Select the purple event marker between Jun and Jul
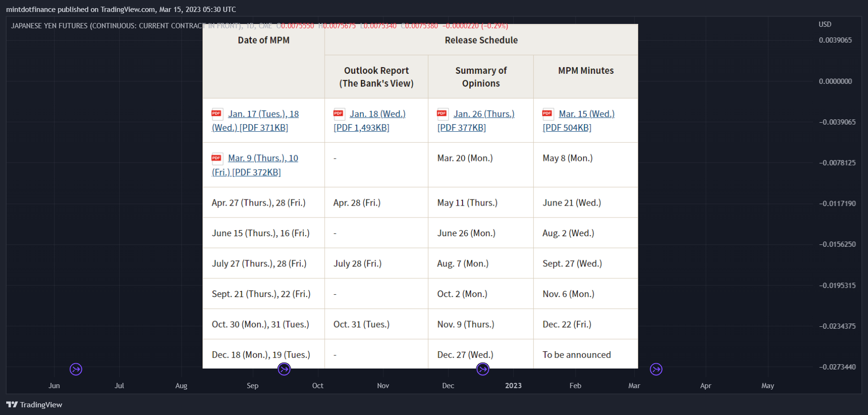Viewport: 868px width, 415px height. (76, 369)
